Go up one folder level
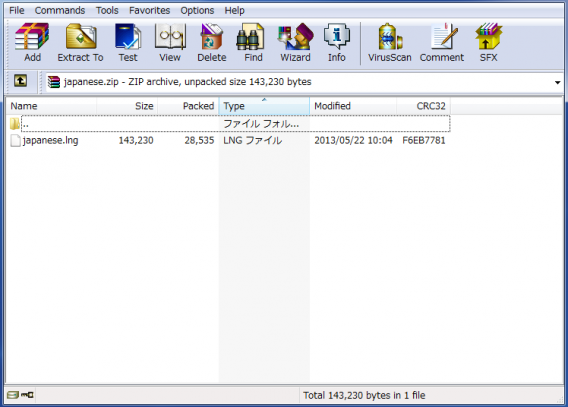This screenshot has height=407, width=568. (x=20, y=81)
